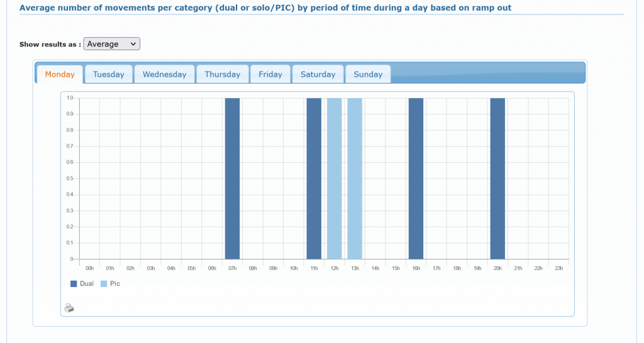The image size is (644, 343).
Task: Click the Dual legend label
Action: tap(87, 284)
